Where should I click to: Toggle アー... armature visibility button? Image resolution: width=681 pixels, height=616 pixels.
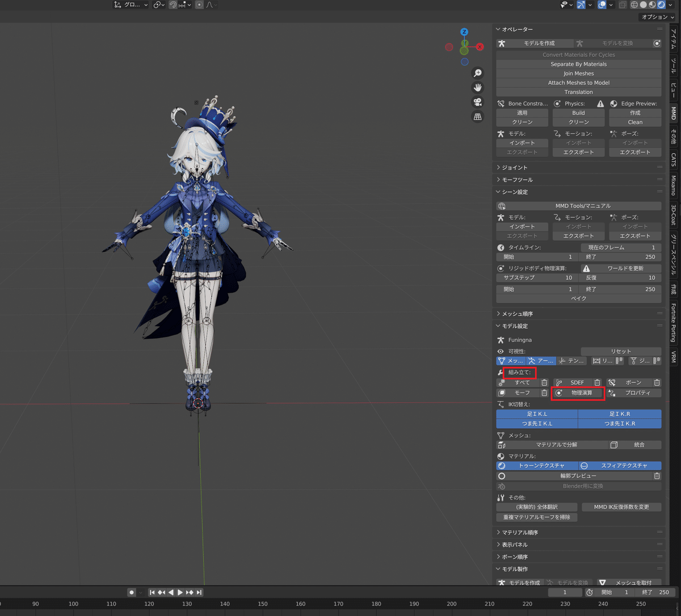pos(540,361)
